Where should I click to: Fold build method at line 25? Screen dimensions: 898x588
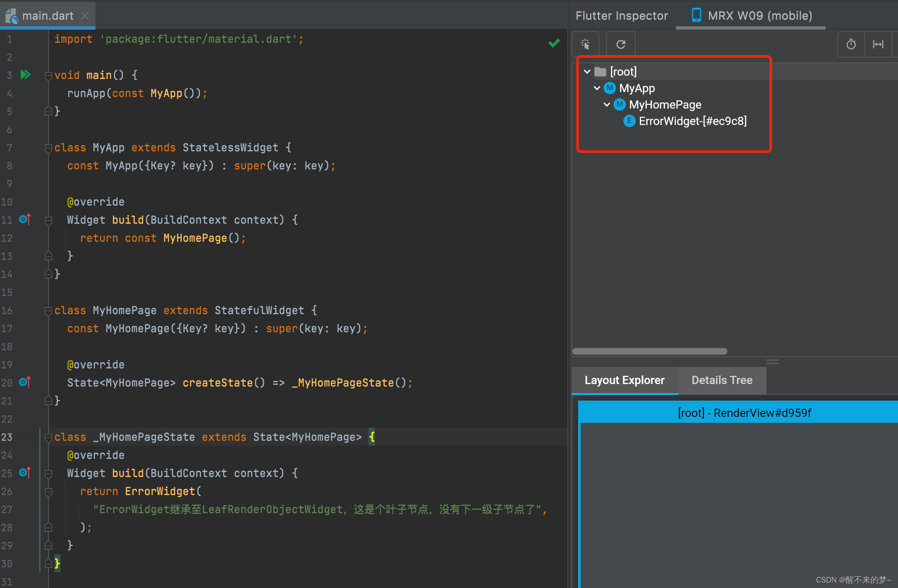pyautogui.click(x=49, y=473)
